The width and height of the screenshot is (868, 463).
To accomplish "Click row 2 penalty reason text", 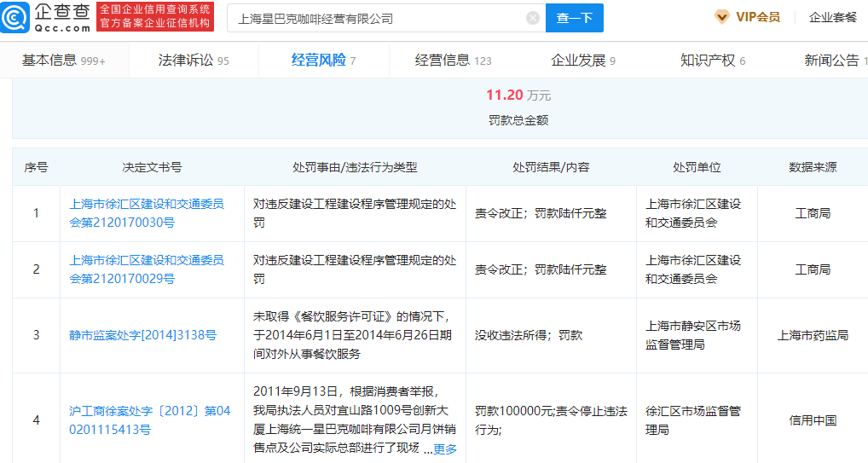I will point(355,269).
